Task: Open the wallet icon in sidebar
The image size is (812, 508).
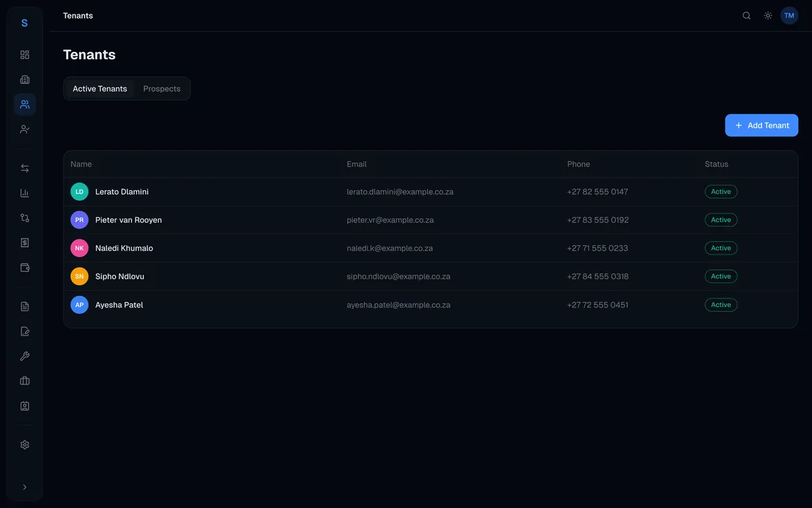Action: (x=24, y=267)
